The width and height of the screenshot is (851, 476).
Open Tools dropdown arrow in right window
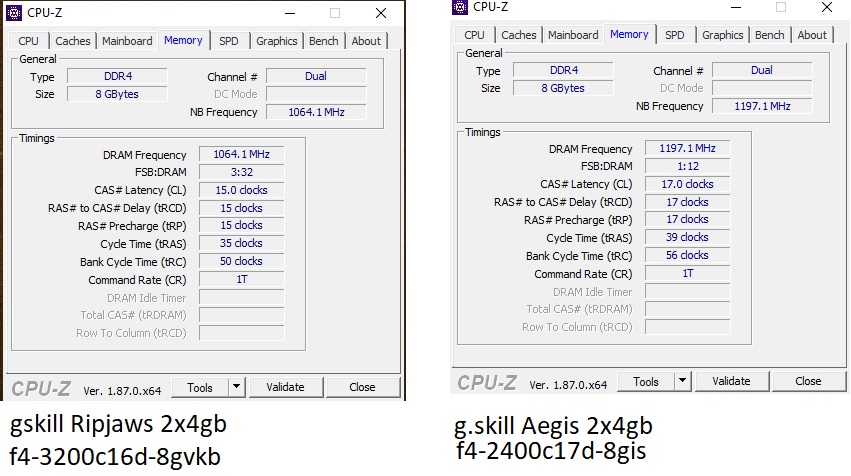tap(682, 381)
